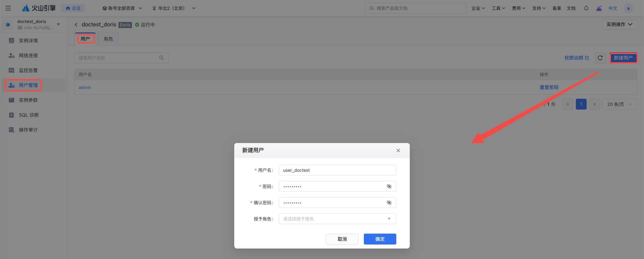Open the hamburger navigation menu
This screenshot has width=644, height=259.
pos(8,8)
